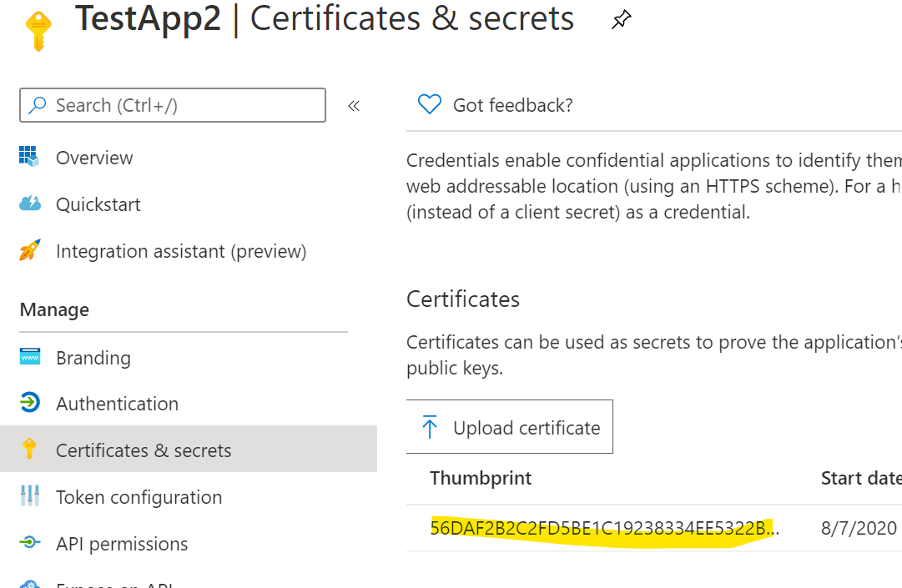Open API permissions

coord(122,544)
